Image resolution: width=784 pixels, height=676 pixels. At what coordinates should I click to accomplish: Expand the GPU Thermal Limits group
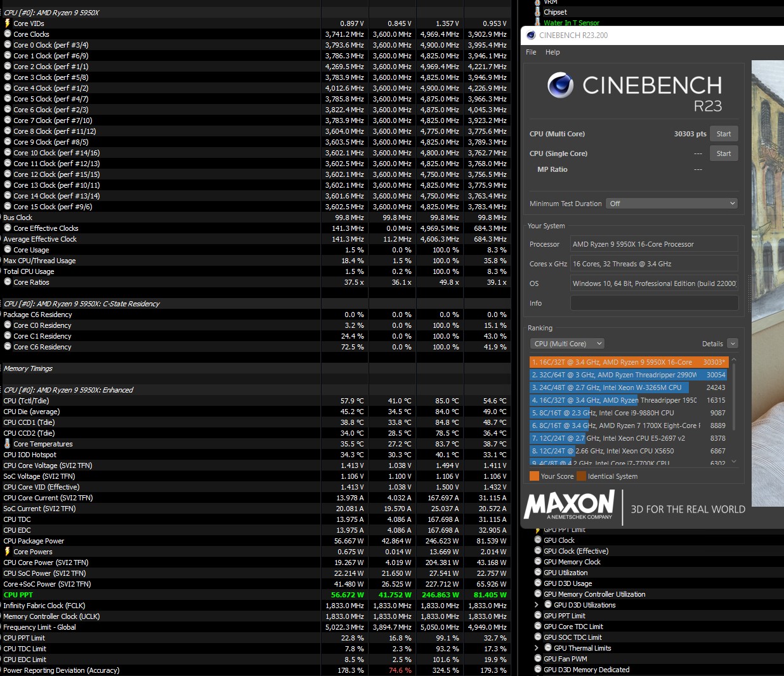537,648
